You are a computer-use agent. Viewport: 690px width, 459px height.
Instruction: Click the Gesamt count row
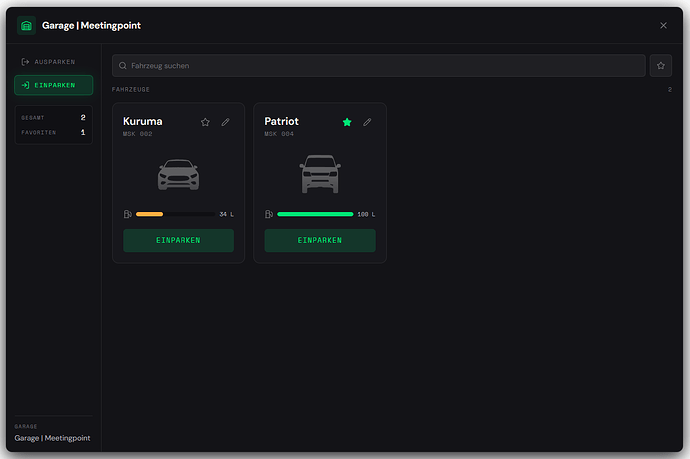[x=53, y=118]
